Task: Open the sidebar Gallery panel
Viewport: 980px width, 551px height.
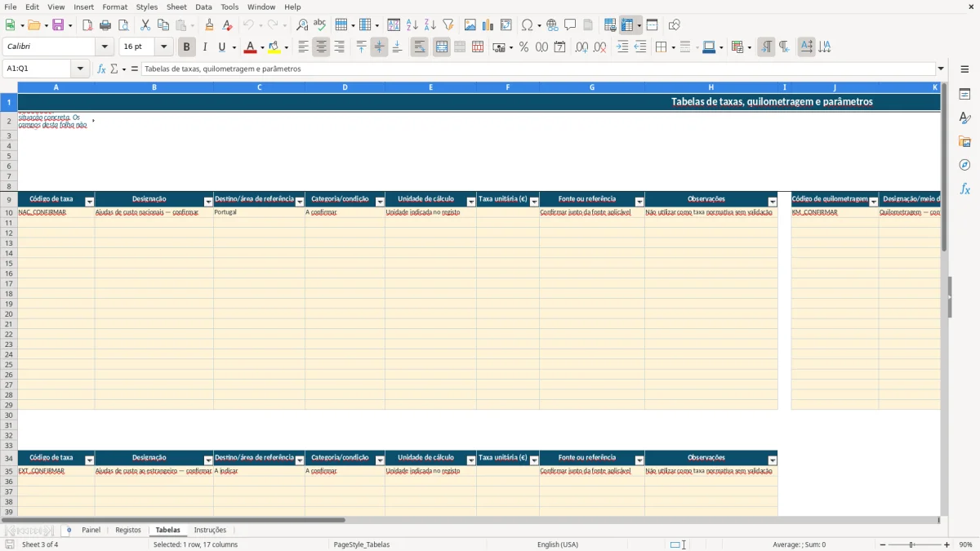Action: pyautogui.click(x=964, y=142)
